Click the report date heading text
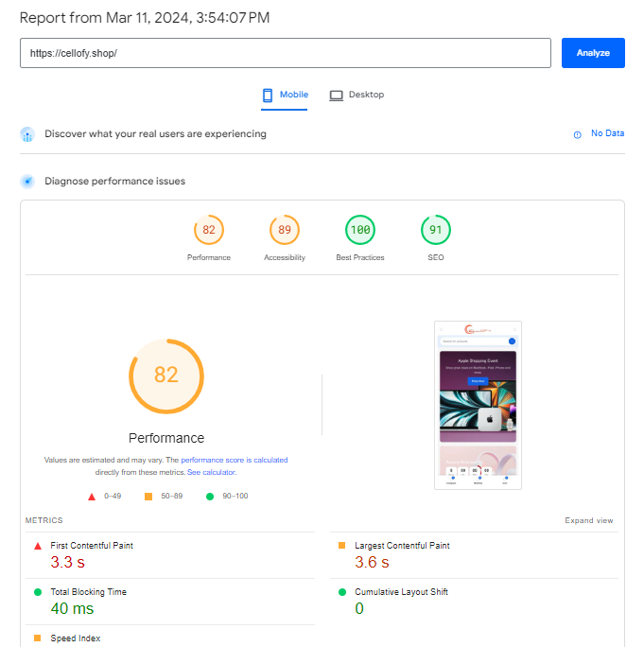Screen dimensions: 644x647 (x=145, y=18)
